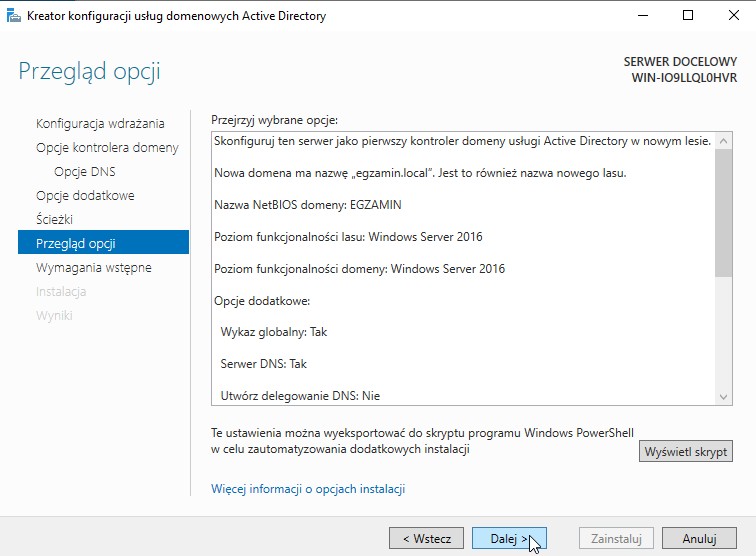The width and height of the screenshot is (756, 556).
Task: Select the highlighted Przegląd opcji step
Action: [76, 244]
